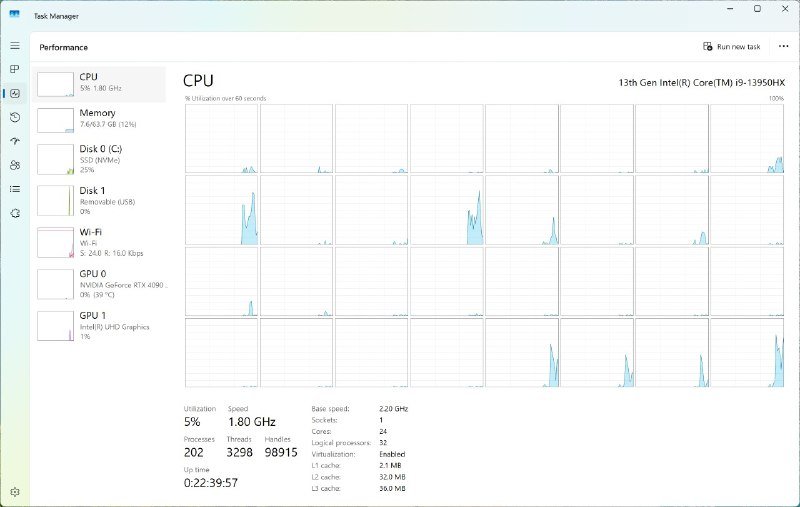The width and height of the screenshot is (800, 507).
Task: Maximize the Task Manager window
Action: [757, 9]
